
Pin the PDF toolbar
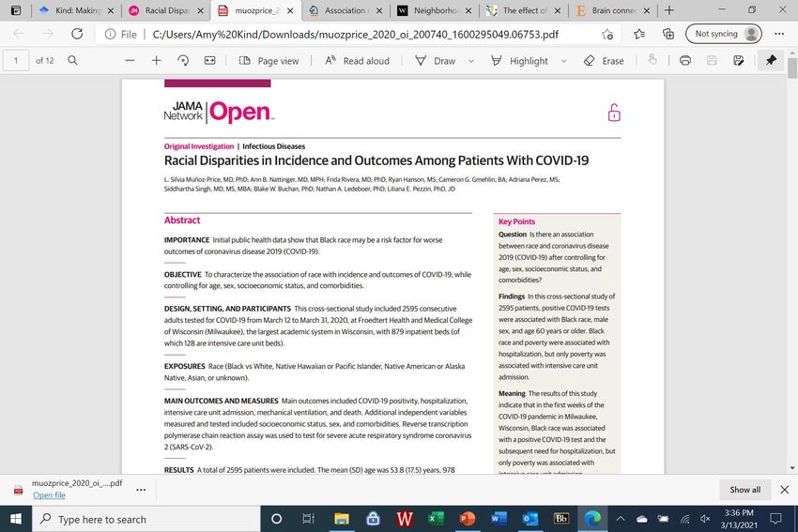pos(771,60)
